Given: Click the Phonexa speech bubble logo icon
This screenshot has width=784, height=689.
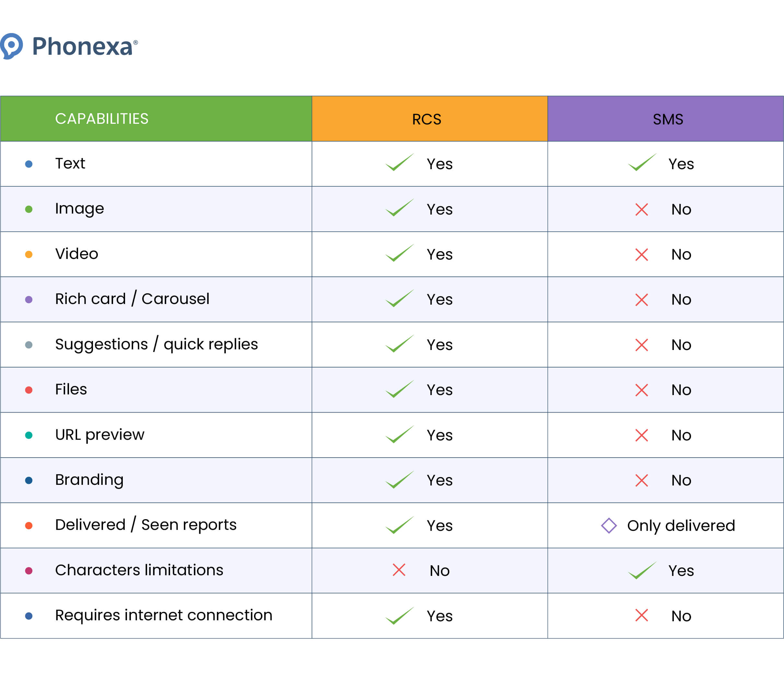Looking at the screenshot, I should tap(12, 46).
